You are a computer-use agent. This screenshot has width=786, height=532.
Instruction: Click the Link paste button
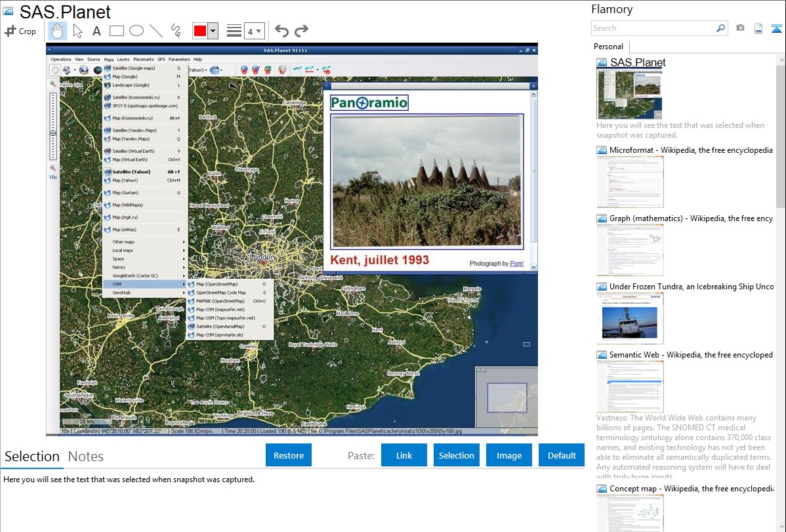[404, 455]
